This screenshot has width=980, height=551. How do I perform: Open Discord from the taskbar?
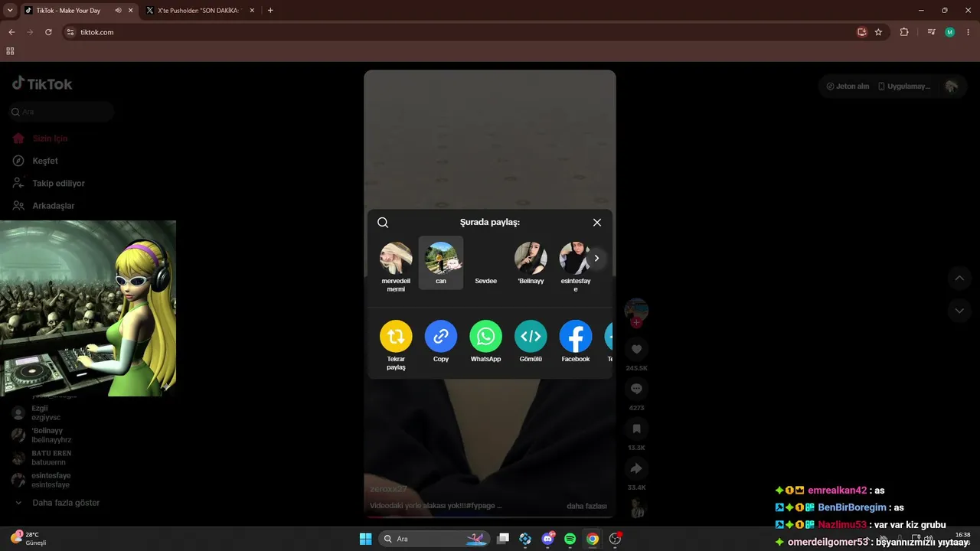547,539
